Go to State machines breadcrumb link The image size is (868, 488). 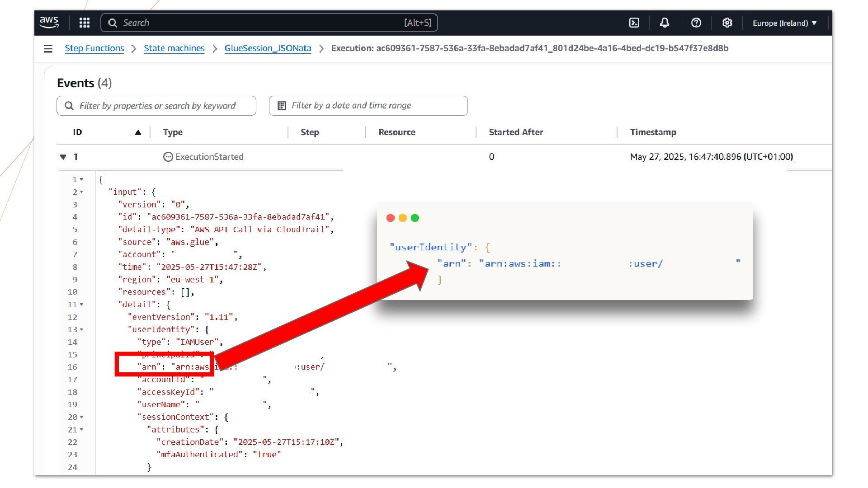pos(174,48)
